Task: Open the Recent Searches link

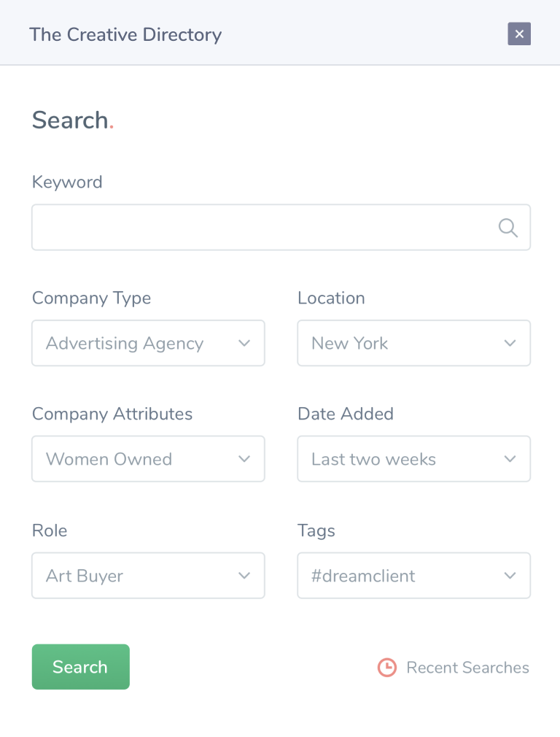Action: [467, 668]
